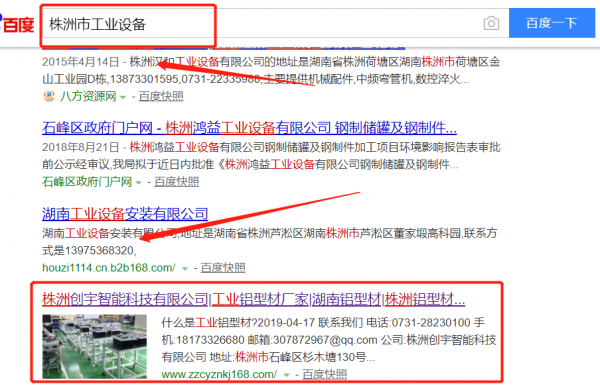The width and height of the screenshot is (600, 392).
Task: Click the aluminum workbench thumbnail image
Action: pos(95,346)
